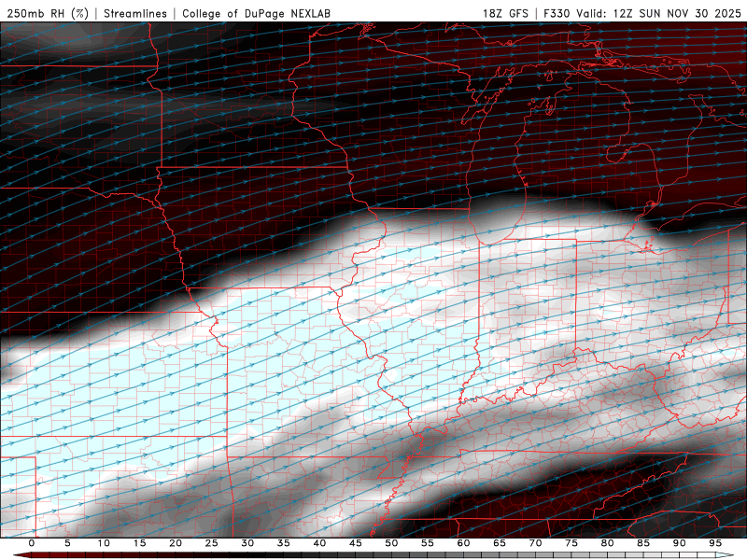Select the 25 label on the color scale
Image resolution: width=747 pixels, height=560 pixels.
pos(212,543)
